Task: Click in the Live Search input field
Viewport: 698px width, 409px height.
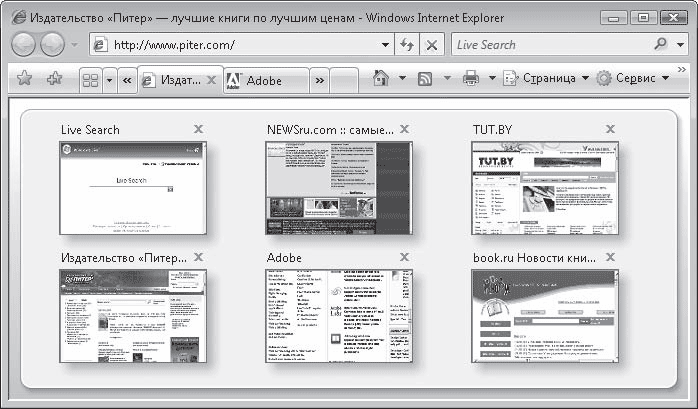Action: (550, 45)
